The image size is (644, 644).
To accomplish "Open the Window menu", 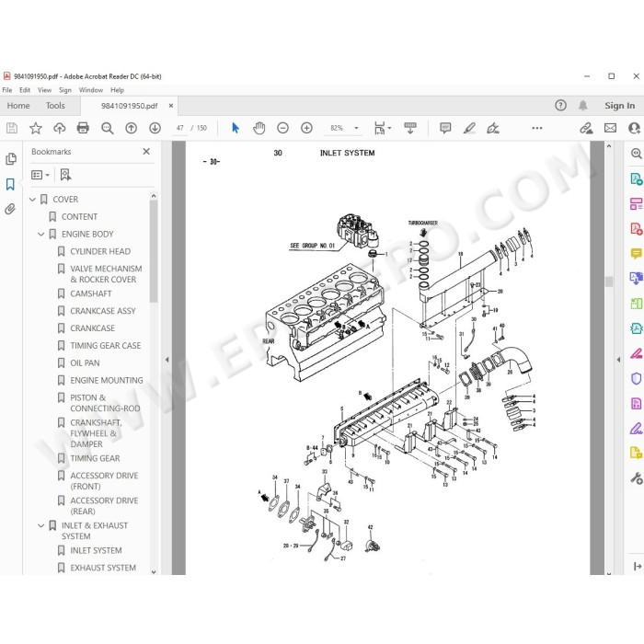I will point(91,90).
